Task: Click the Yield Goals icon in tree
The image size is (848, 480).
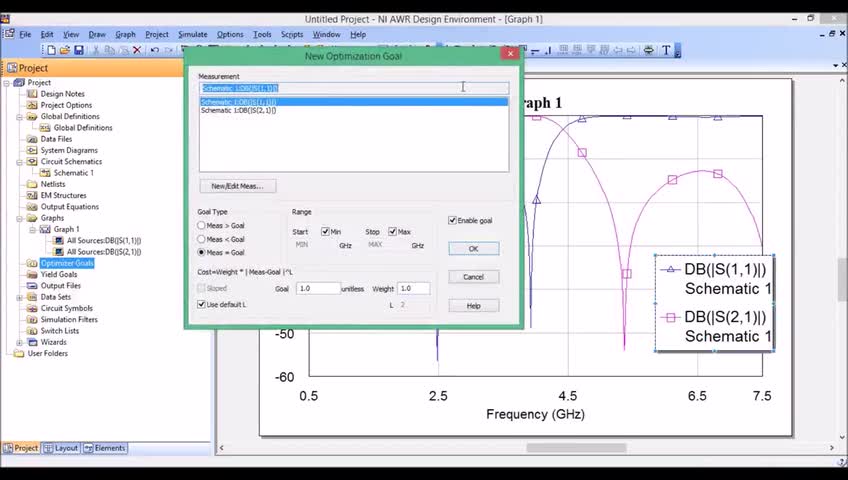Action: click(32, 275)
